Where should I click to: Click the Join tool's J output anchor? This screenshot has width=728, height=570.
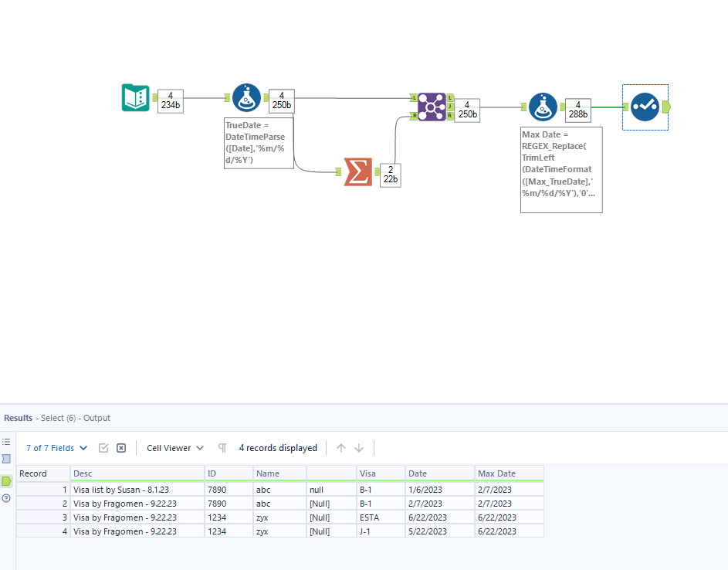450,107
